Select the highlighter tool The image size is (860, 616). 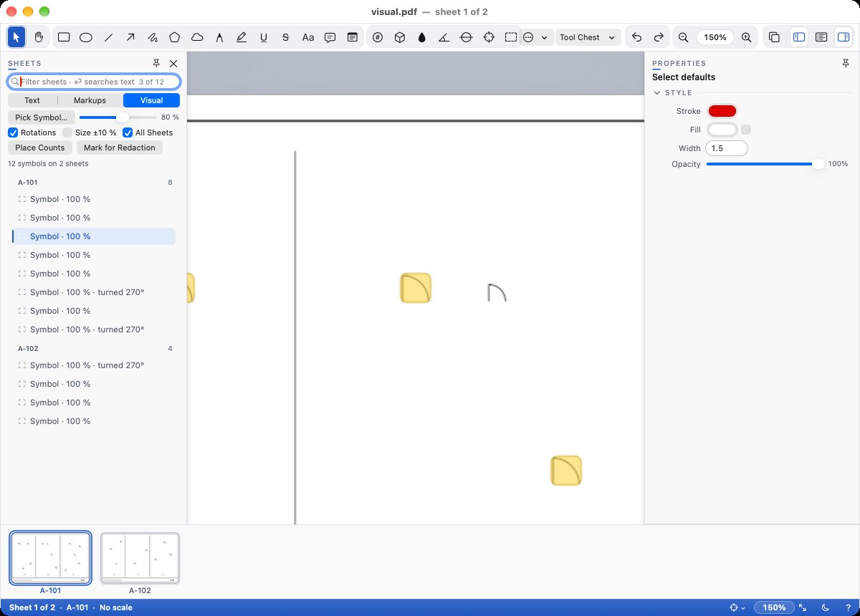pyautogui.click(x=242, y=37)
